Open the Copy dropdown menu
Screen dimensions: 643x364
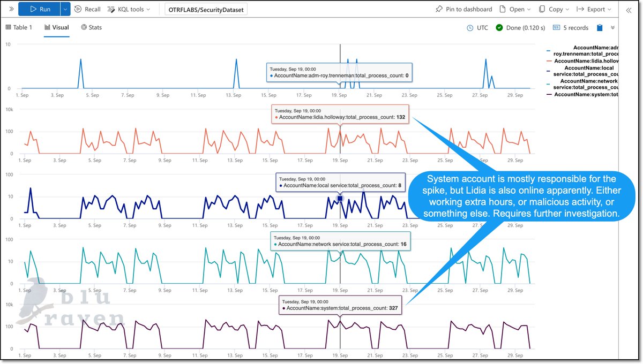coord(554,9)
